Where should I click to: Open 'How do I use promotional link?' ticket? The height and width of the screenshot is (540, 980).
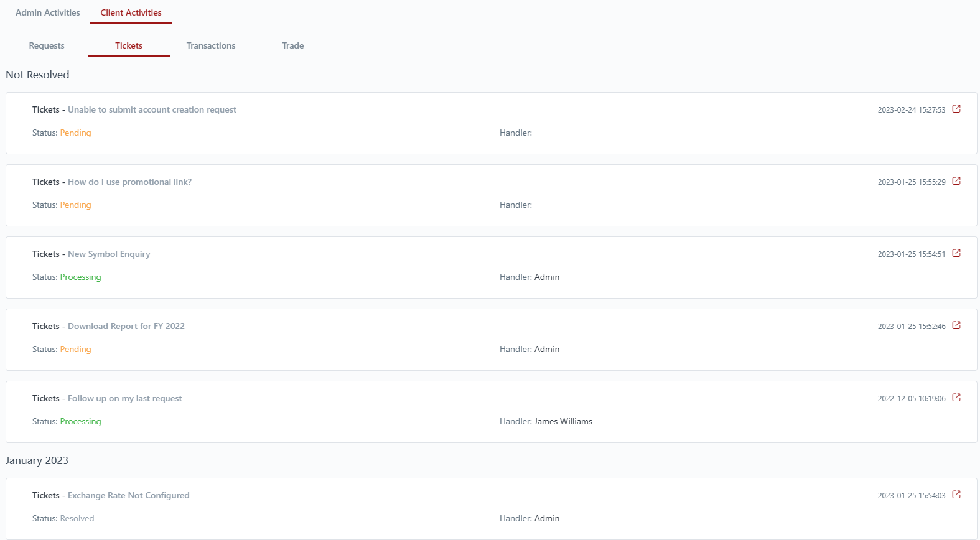tap(129, 182)
